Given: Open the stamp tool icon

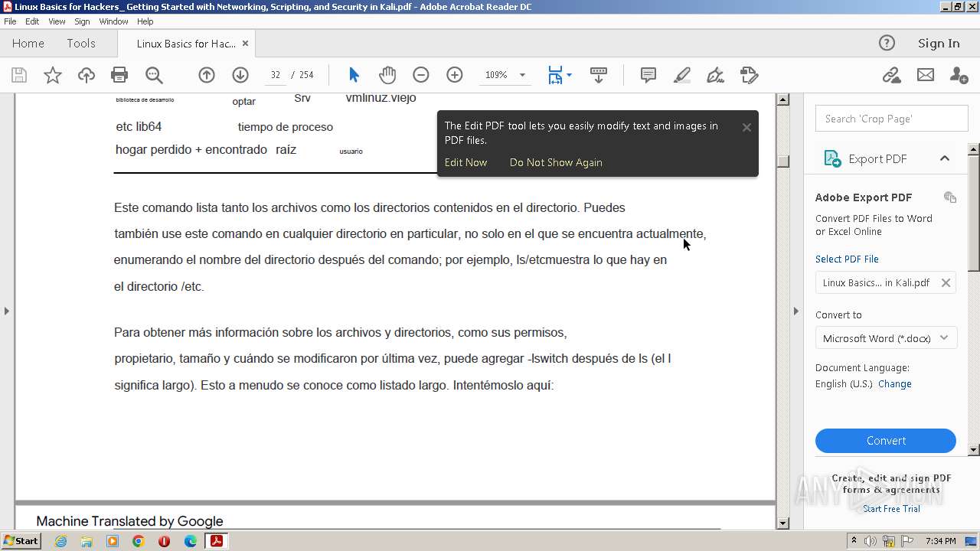Looking at the screenshot, I should pyautogui.click(x=750, y=75).
